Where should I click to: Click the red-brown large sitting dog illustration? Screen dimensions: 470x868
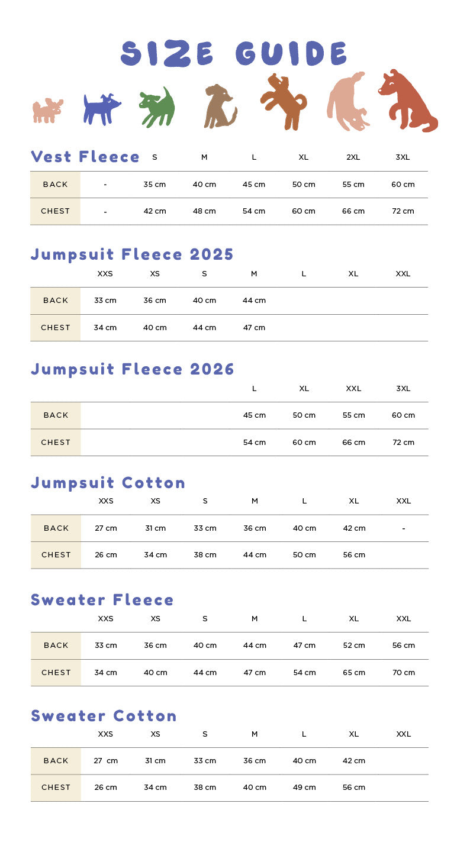pyautogui.click(x=407, y=101)
